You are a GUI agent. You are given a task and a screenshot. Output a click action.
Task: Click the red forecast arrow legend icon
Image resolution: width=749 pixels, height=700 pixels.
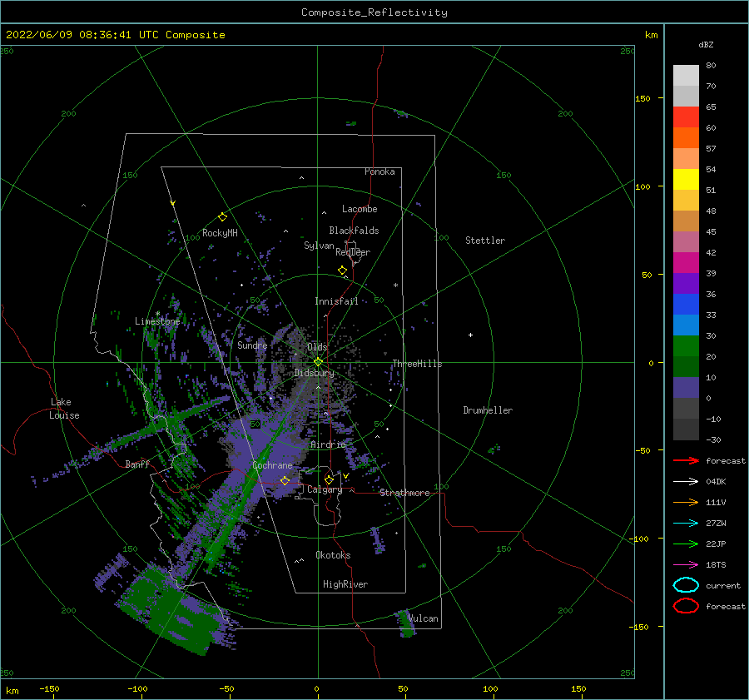[686, 460]
